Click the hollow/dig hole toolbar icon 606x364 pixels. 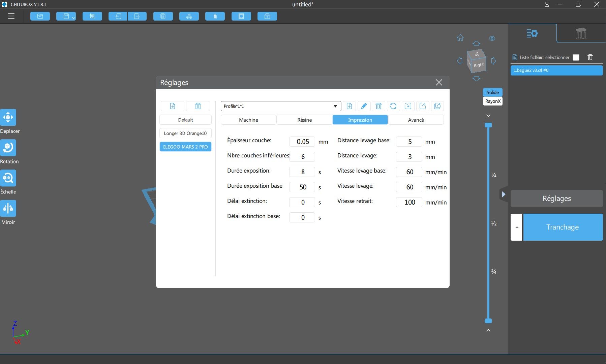point(241,16)
